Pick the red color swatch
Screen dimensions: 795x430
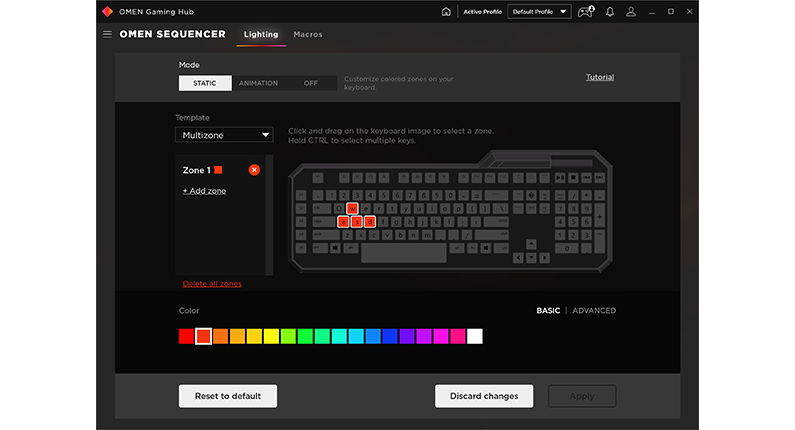tap(186, 336)
